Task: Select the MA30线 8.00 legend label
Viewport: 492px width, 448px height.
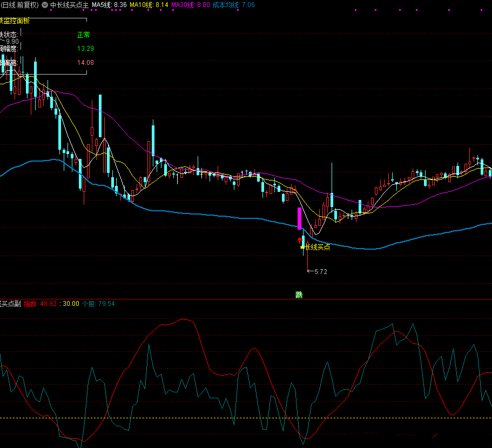Action: pyautogui.click(x=190, y=5)
